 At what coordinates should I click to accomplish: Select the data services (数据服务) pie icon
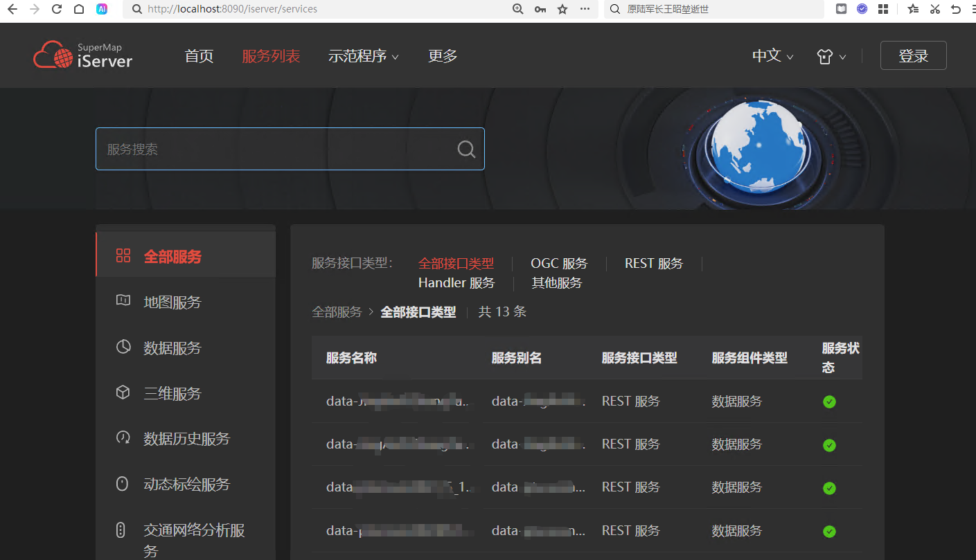123,347
